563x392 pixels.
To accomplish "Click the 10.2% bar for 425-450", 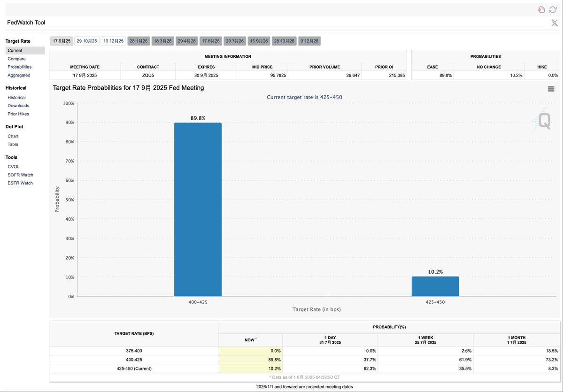I will (435, 286).
